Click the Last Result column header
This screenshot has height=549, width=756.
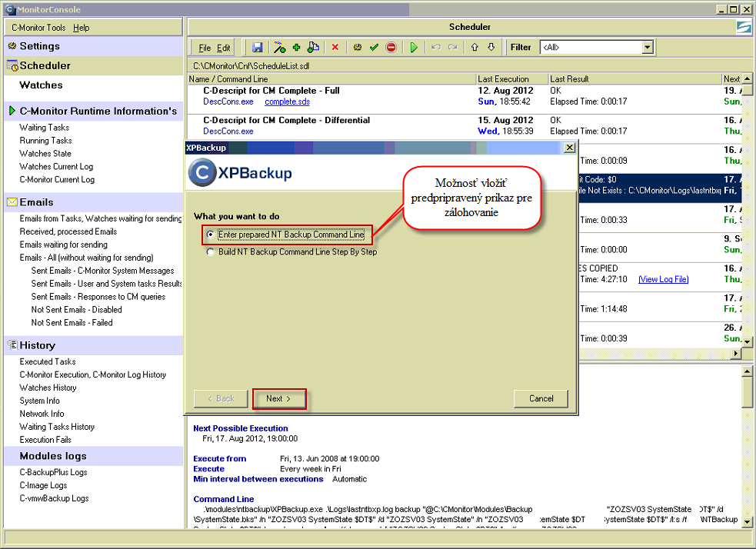point(635,79)
